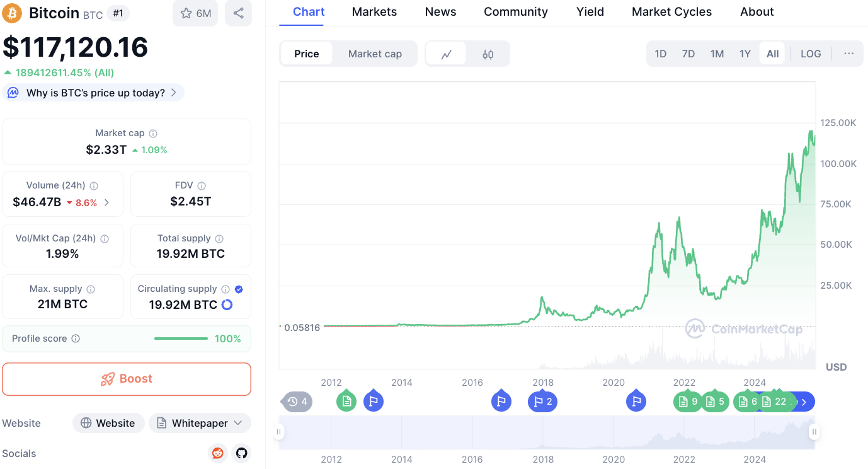The height and width of the screenshot is (469, 868).
Task: Open the About tab
Action: (757, 12)
